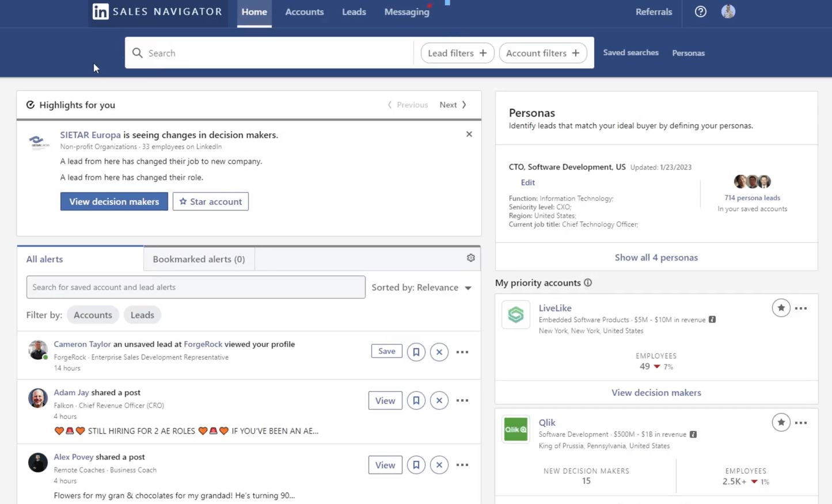Click Alex Povey's profile photo

38,463
